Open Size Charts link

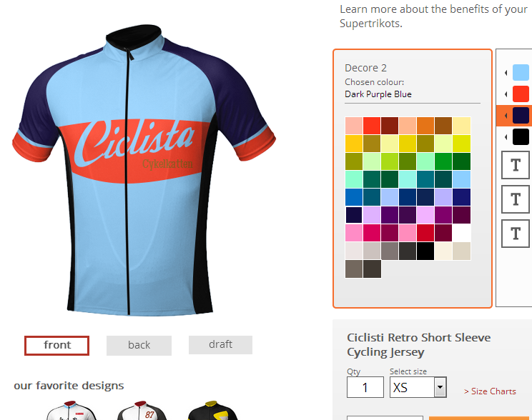(490, 391)
